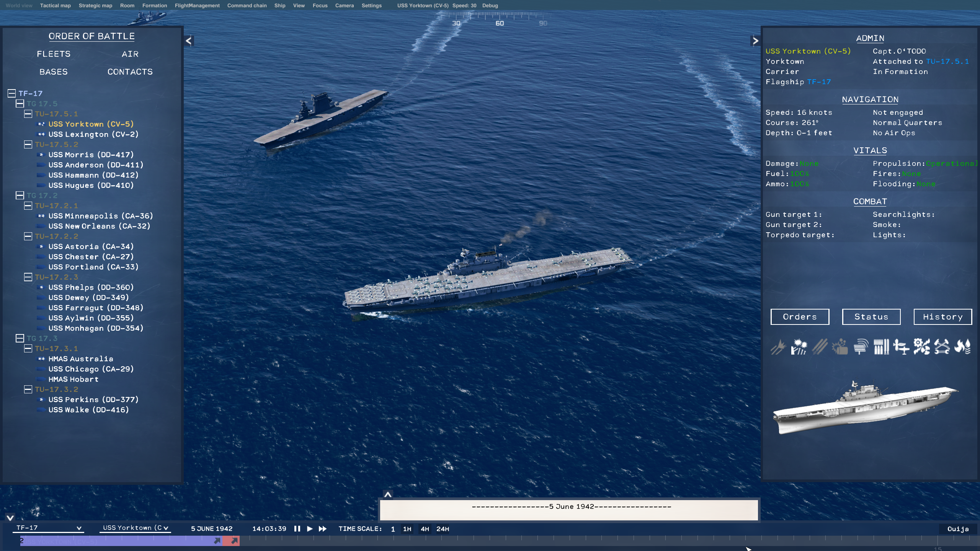Set time scale to 1H
Image resolution: width=980 pixels, height=551 pixels.
407,529
